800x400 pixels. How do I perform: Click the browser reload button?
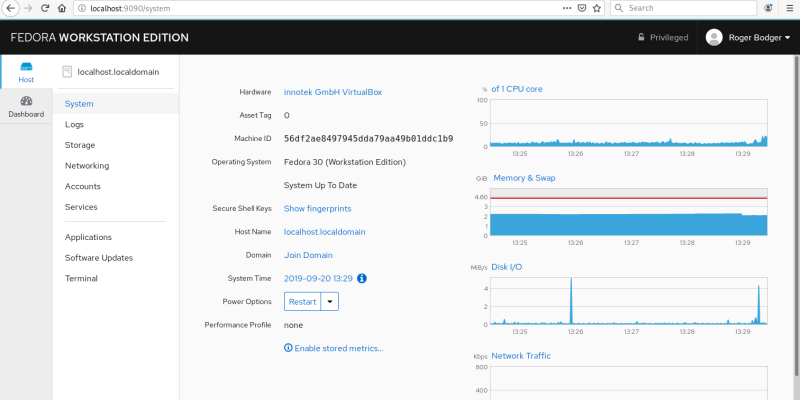click(x=45, y=8)
